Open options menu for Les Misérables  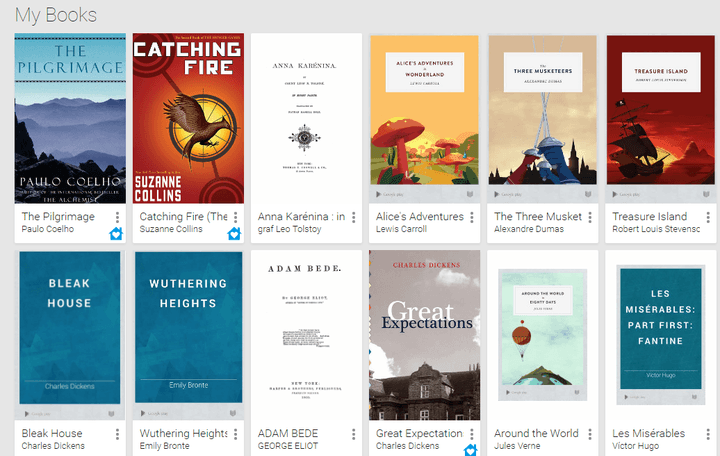click(708, 434)
